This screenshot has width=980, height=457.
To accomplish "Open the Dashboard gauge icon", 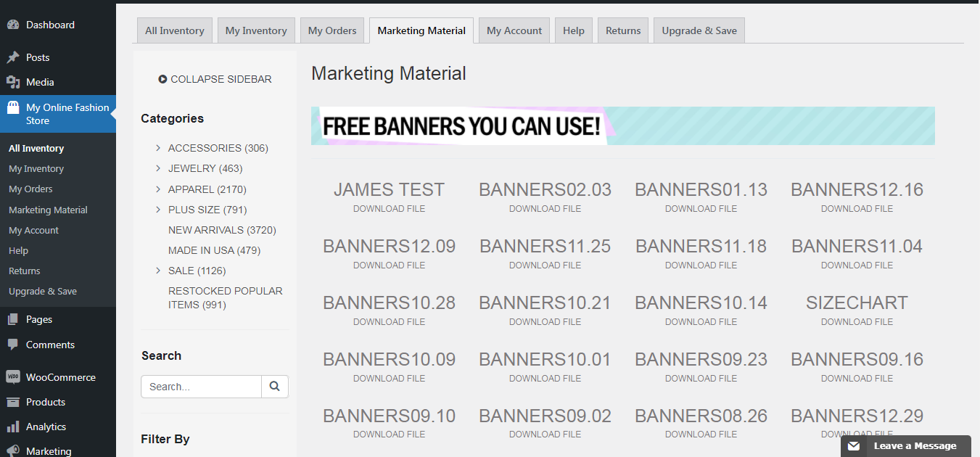I will pyautogui.click(x=13, y=25).
